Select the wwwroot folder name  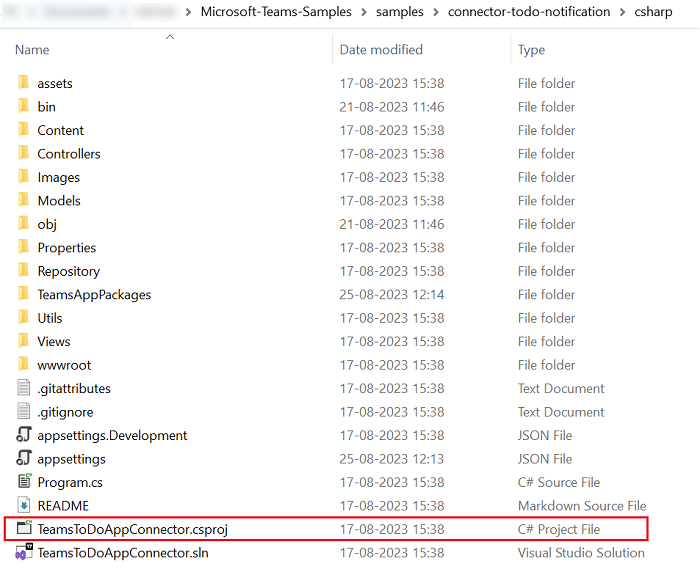(x=64, y=365)
